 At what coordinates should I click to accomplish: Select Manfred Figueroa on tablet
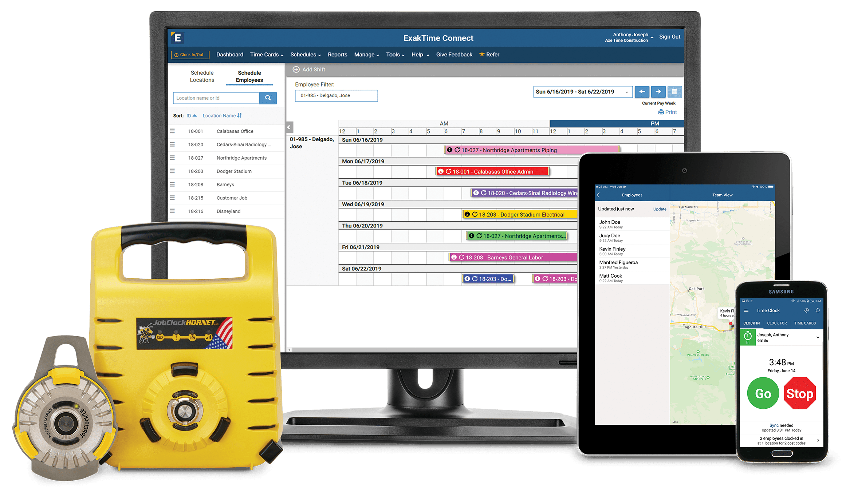(632, 265)
